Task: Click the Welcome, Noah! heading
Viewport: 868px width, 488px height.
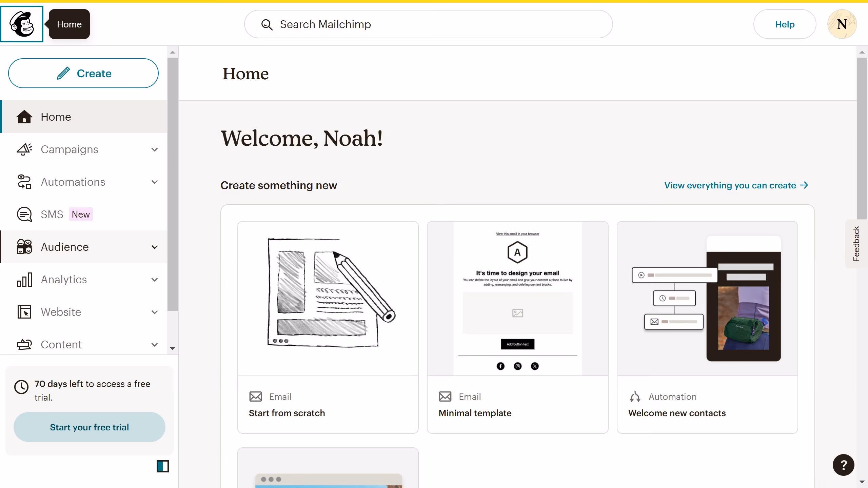Action: (302, 138)
